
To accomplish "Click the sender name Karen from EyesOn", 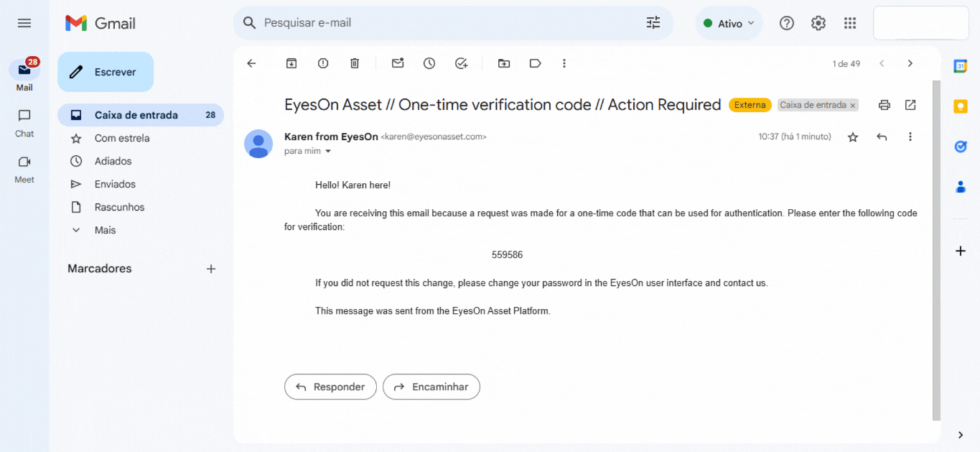I will (x=331, y=137).
